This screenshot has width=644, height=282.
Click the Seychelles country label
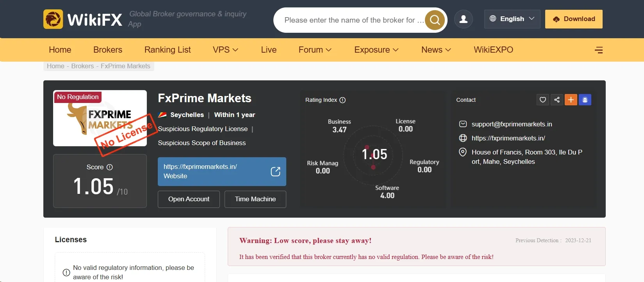pos(187,115)
